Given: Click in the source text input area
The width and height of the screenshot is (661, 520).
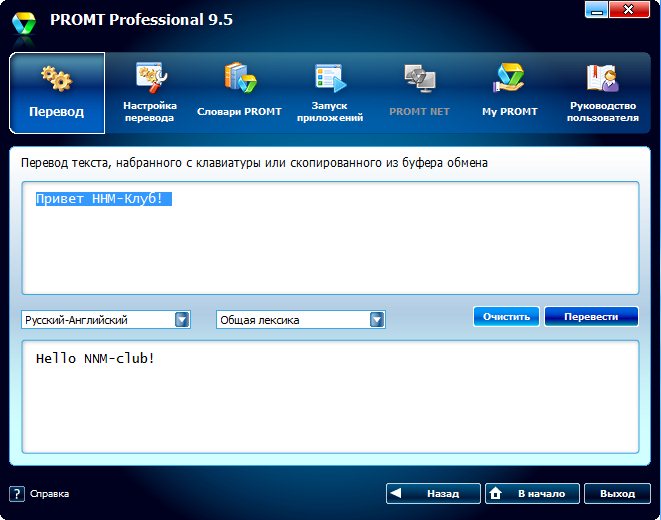Looking at the screenshot, I should [x=330, y=238].
